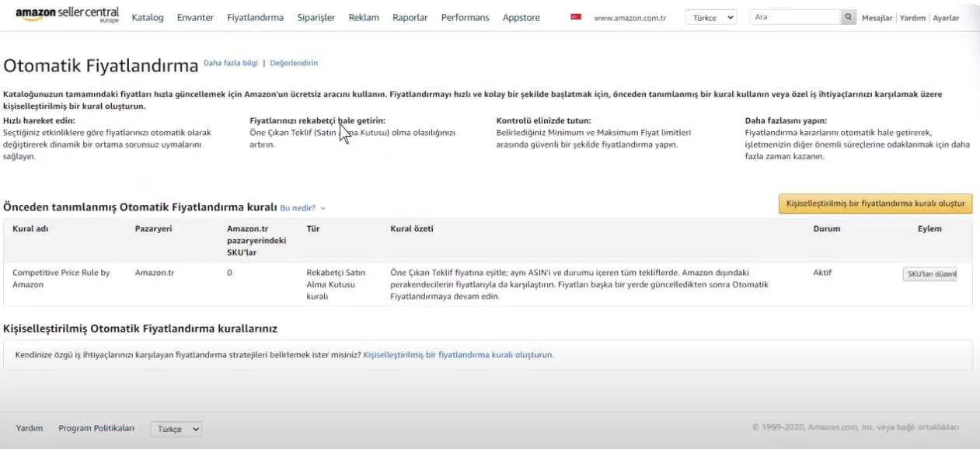The height and width of the screenshot is (449, 980).
Task: Click the Hızlı hareket edin heading
Action: 39,121
